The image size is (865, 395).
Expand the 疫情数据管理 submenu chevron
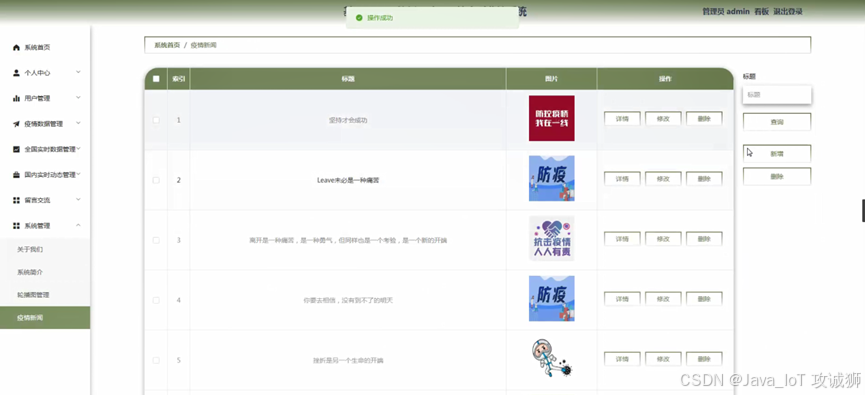click(x=78, y=123)
